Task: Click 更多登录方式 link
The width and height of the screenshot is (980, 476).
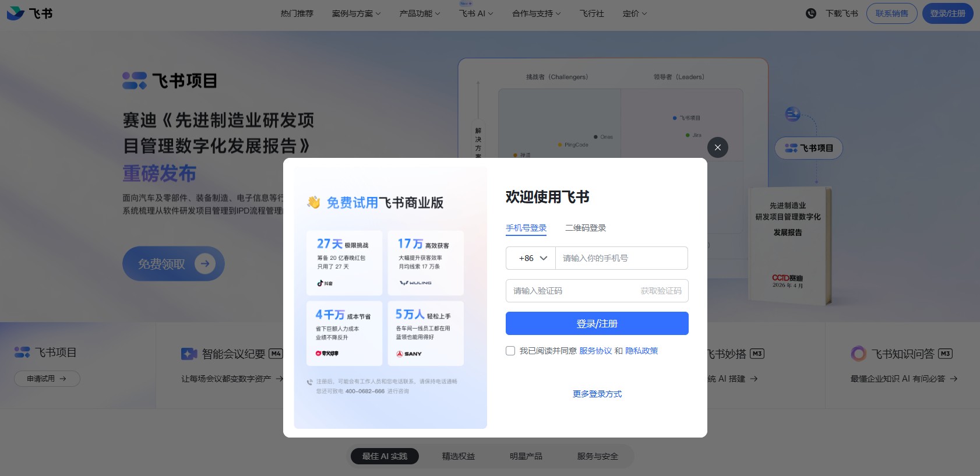Action: [597, 394]
